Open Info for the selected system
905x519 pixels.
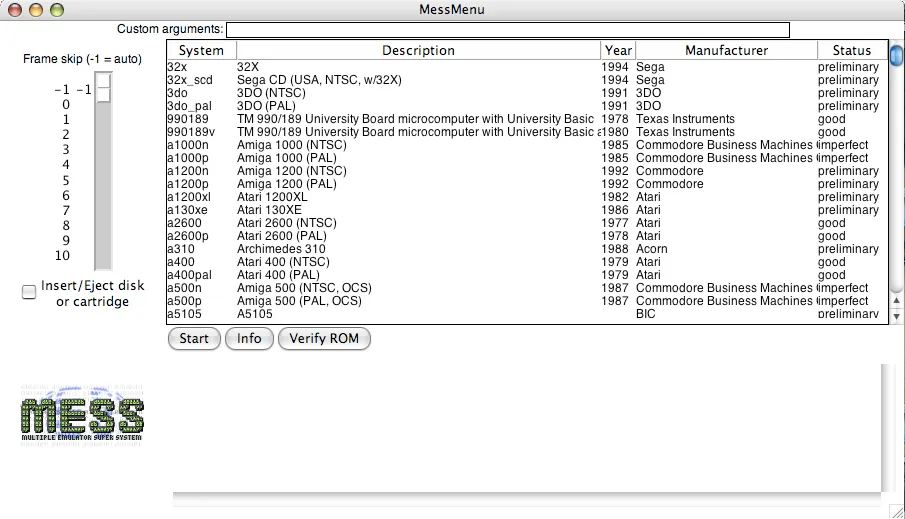pyautogui.click(x=249, y=339)
